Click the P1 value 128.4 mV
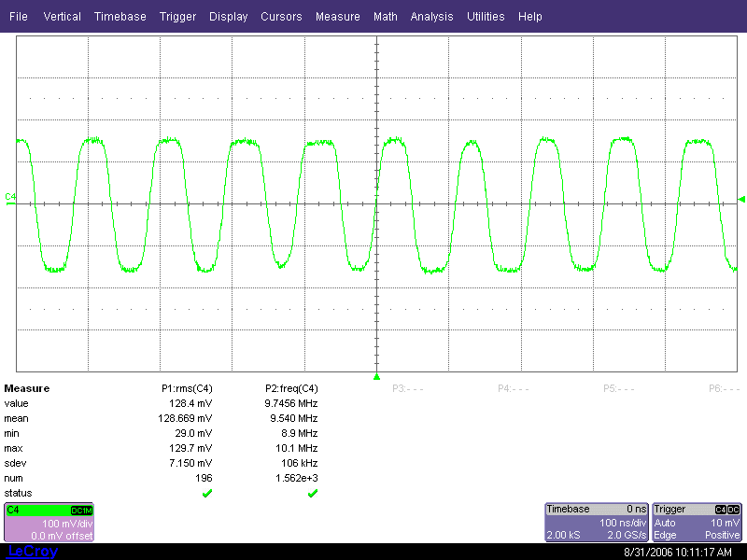747x560 pixels. (x=190, y=403)
